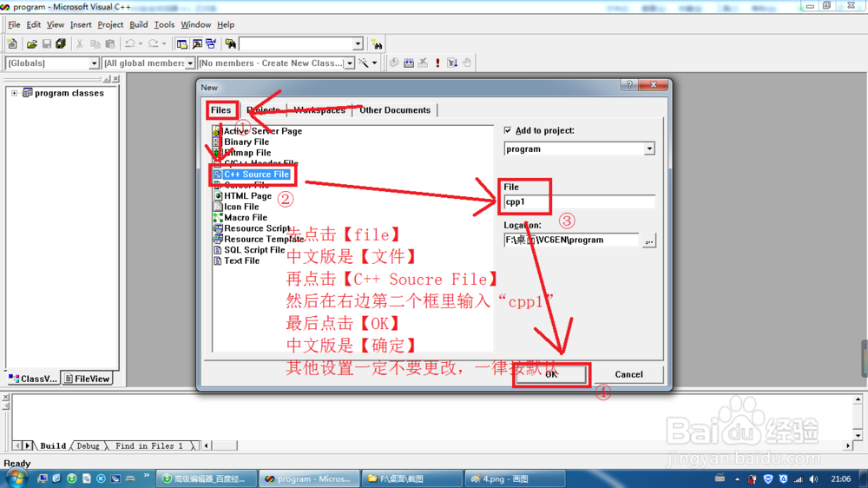
Task: Click the Save All toolbar icon
Action: (x=61, y=43)
